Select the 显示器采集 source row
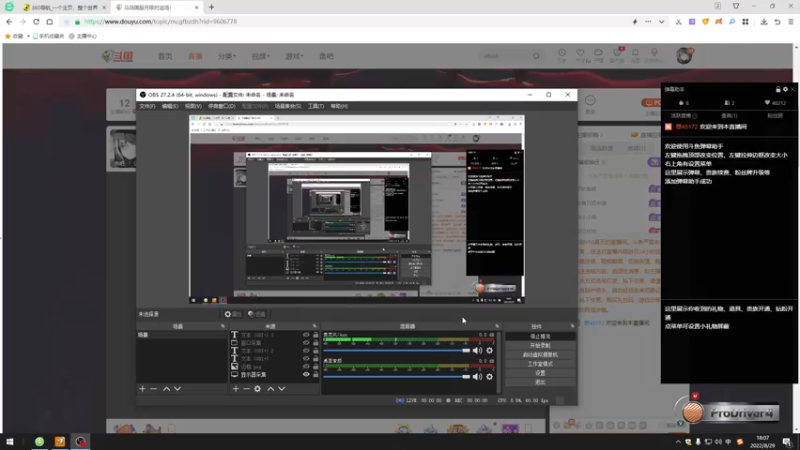The image size is (800, 450). pyautogui.click(x=275, y=374)
